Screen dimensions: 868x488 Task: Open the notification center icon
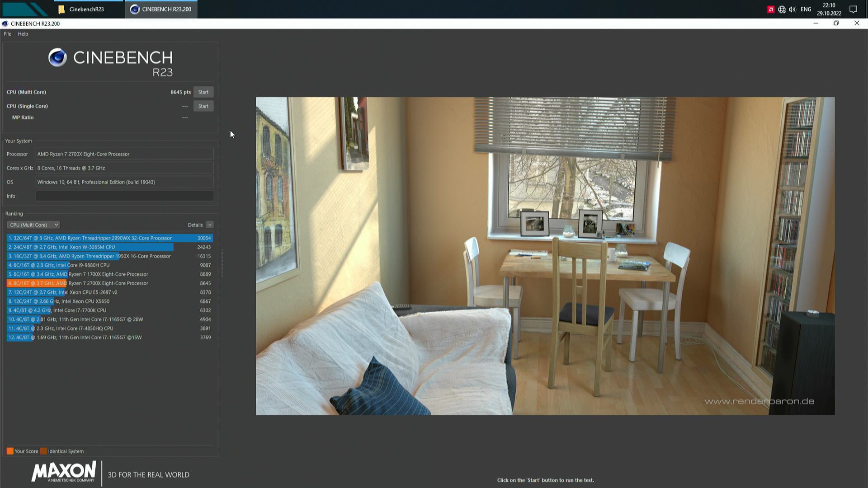(853, 9)
